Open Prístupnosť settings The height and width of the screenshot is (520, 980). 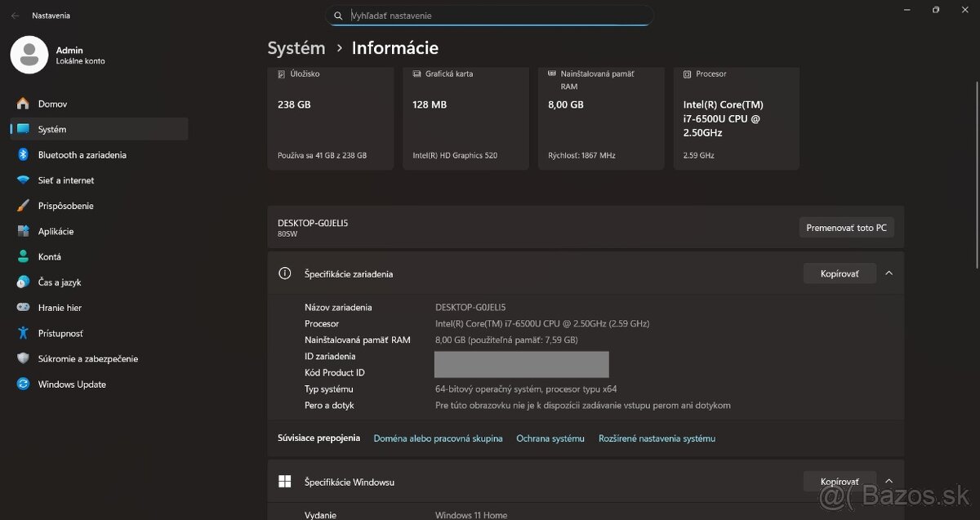pyautogui.click(x=61, y=333)
